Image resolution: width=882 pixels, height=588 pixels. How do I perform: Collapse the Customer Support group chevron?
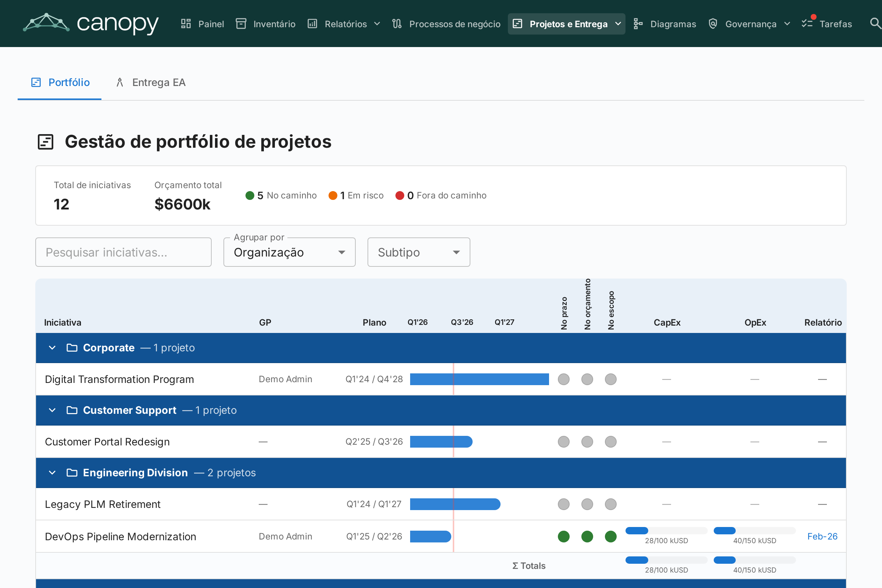(52, 410)
